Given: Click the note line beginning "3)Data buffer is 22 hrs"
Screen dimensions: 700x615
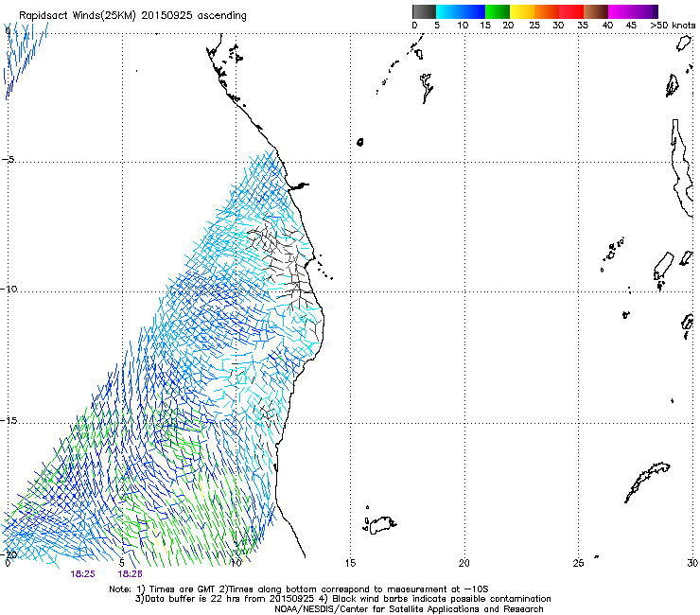Looking at the screenshot, I should point(342,599).
